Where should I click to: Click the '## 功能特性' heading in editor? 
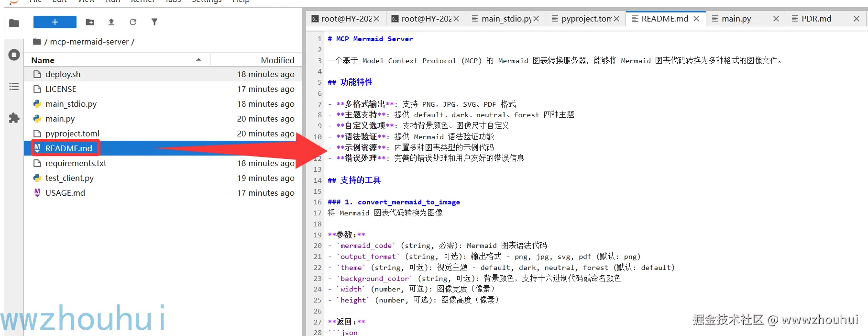click(350, 82)
